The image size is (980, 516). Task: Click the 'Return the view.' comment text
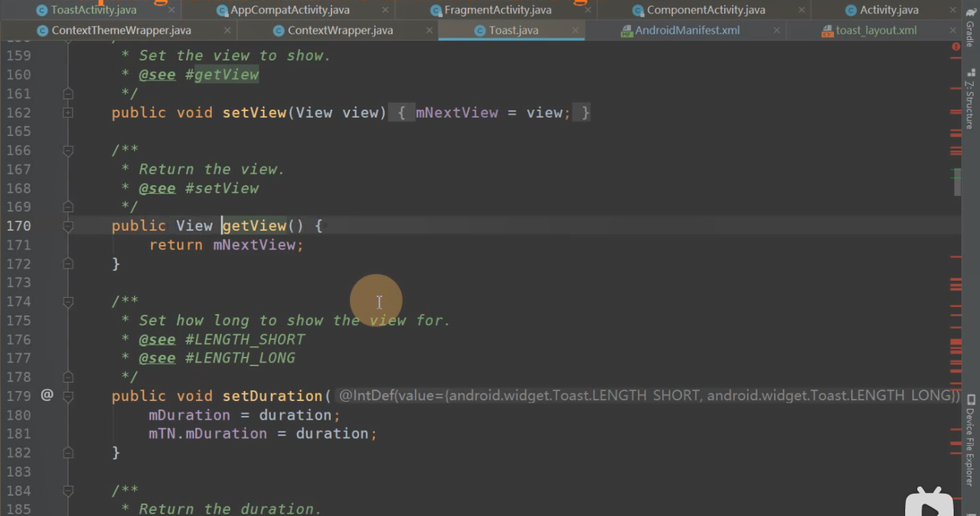(x=212, y=169)
